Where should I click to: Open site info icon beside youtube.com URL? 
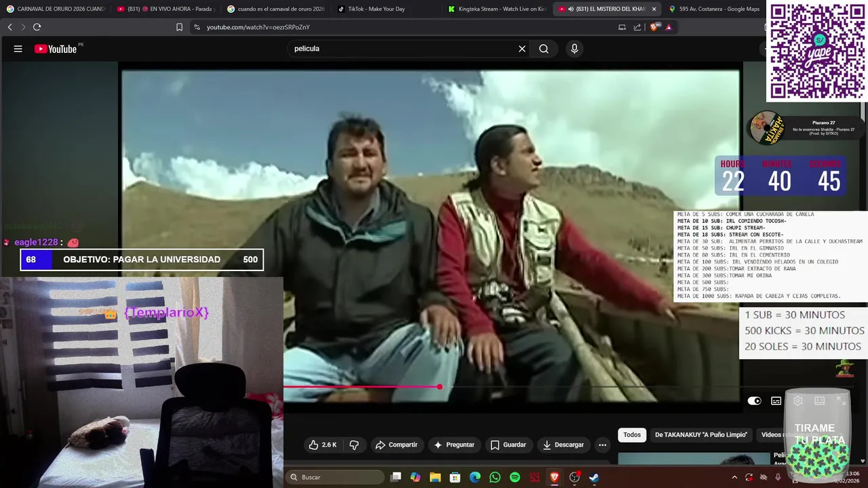(x=197, y=27)
